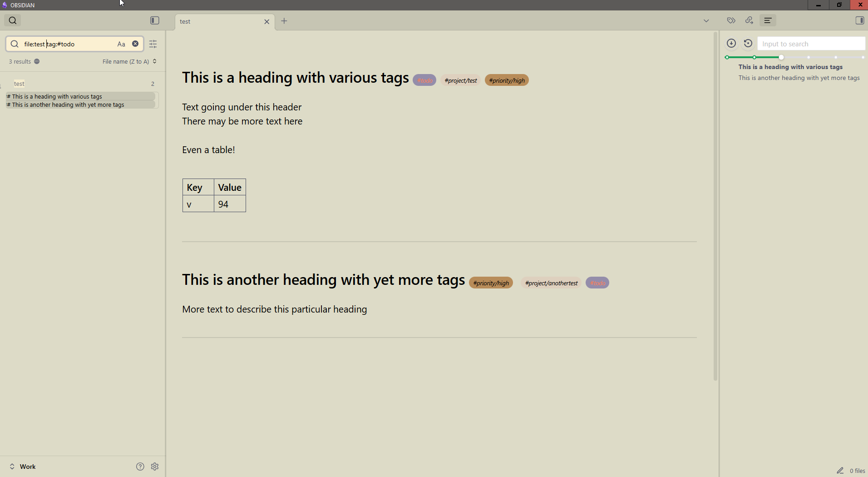Screen dimensions: 868x477
Task: Select the test note tab
Action: pos(205,21)
